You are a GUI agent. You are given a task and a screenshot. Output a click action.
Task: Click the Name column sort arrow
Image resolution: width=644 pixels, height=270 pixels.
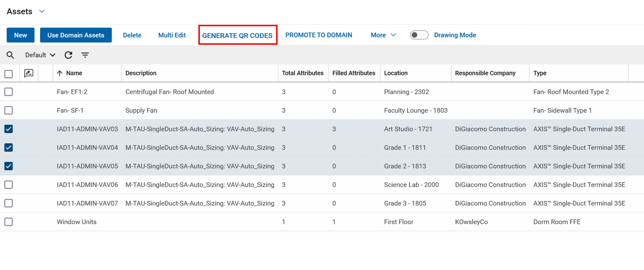click(60, 73)
